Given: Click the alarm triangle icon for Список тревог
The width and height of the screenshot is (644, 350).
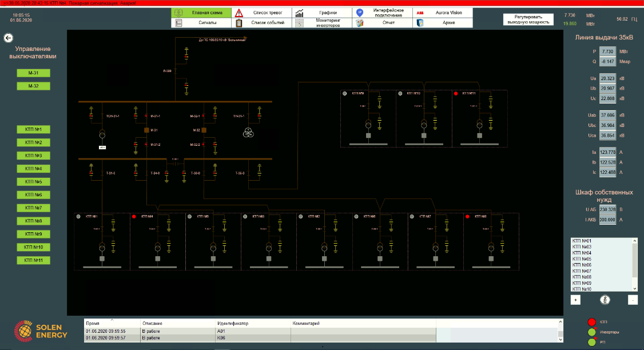Looking at the screenshot, I should (239, 13).
